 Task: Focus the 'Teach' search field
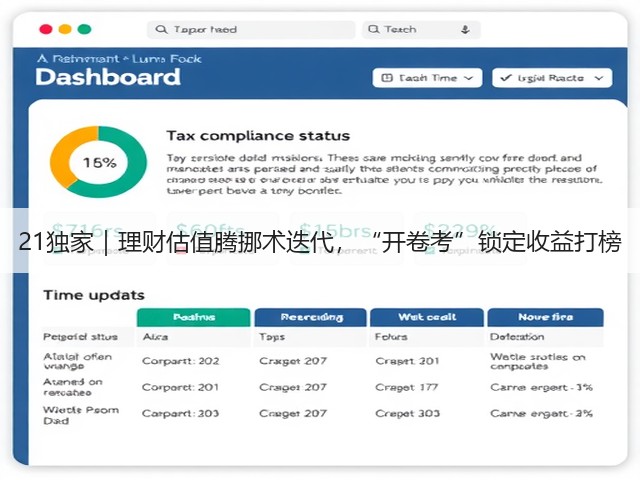[421, 29]
